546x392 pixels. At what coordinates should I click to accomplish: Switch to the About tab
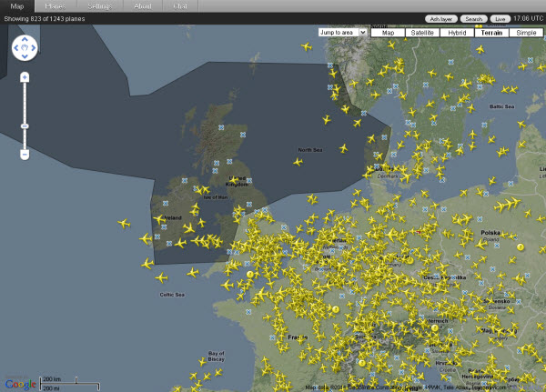click(x=143, y=5)
